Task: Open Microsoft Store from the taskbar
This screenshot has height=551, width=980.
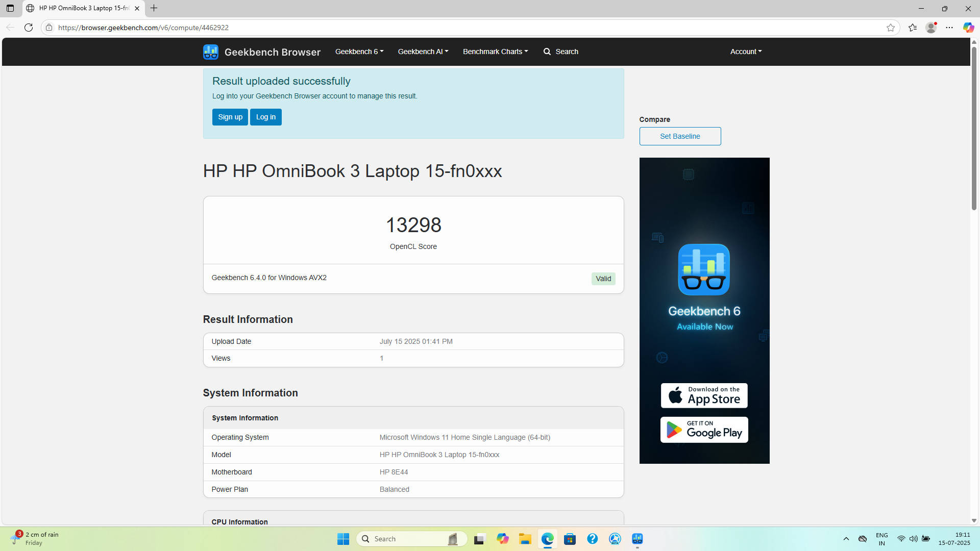Action: point(570,539)
